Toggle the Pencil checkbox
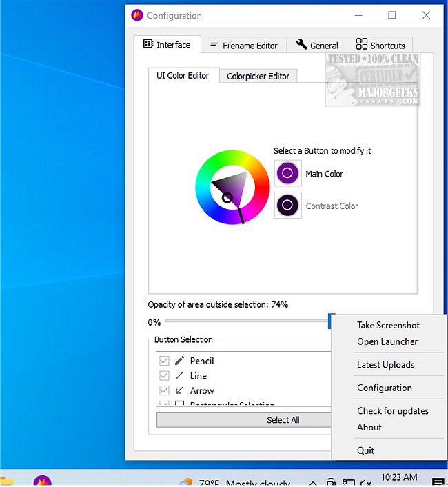The image size is (448, 487). [164, 361]
